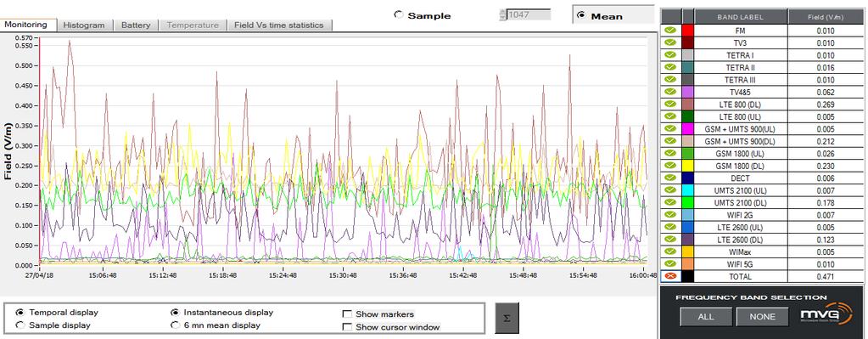The width and height of the screenshot is (868, 339).
Task: Toggle visibility check for TV3 band
Action: click(x=670, y=42)
